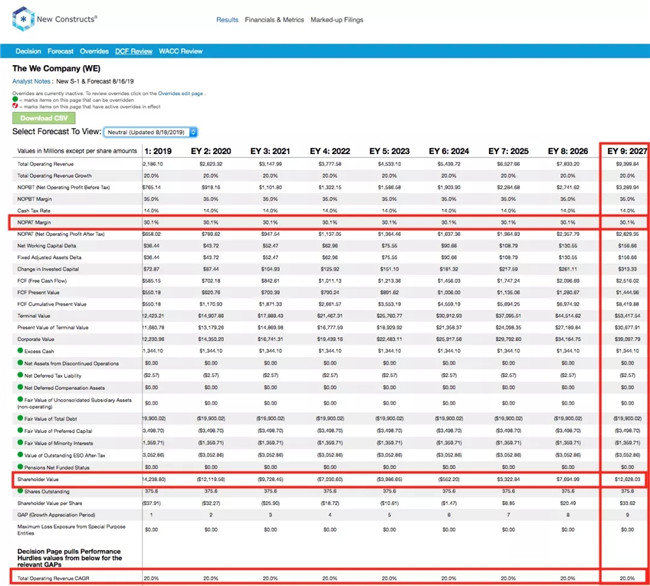
Task: Click green dot next to Fair Value of Preferred Capital
Action: tap(20, 430)
